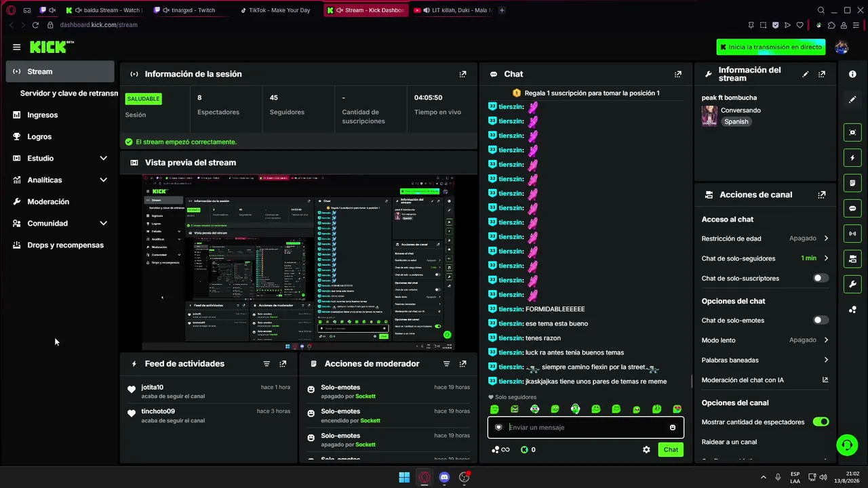Show hidden system tray icons
The height and width of the screenshot is (488, 868).
763,477
